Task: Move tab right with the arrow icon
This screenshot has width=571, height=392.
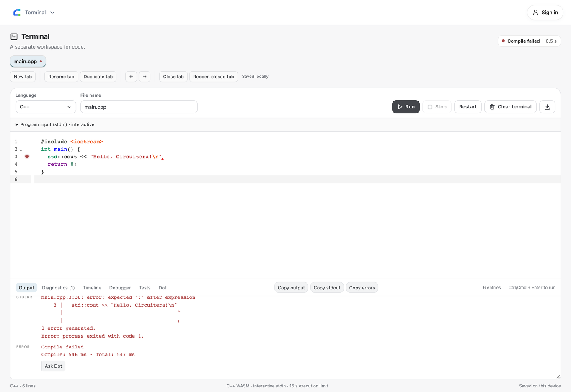Action: 145,77
